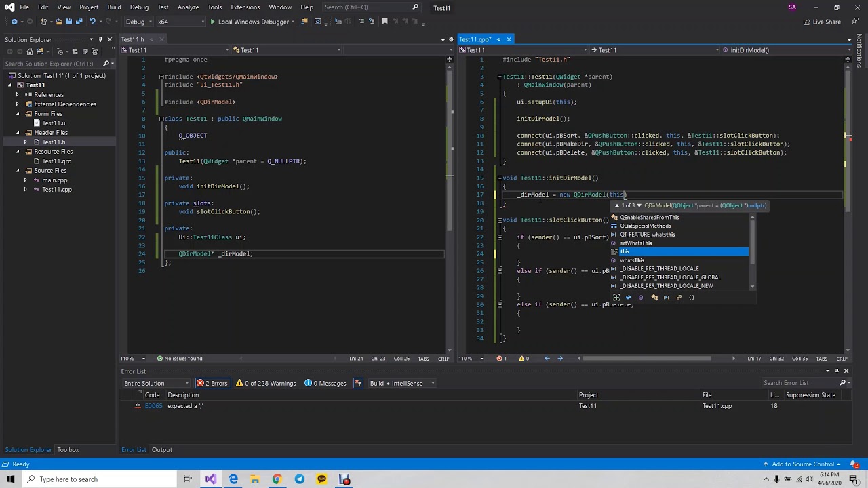Click error code E0065 link
868x488 pixels.
click(153, 406)
